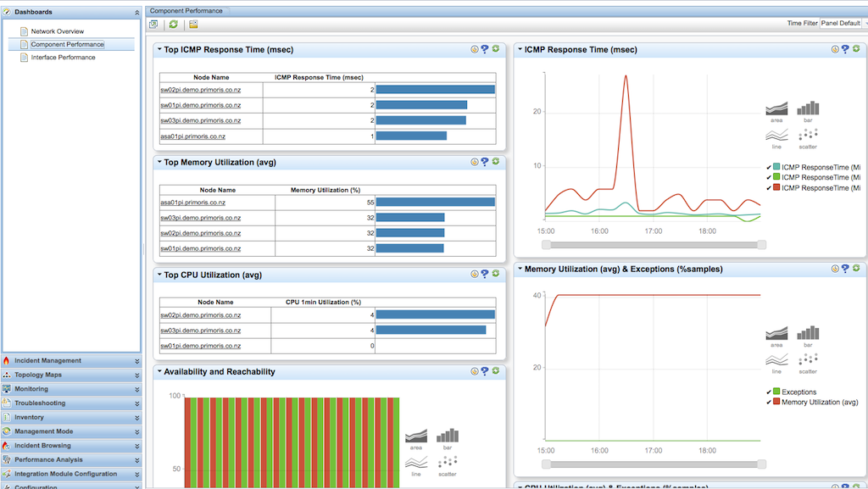Refresh the ICMP Response Time chart panel
This screenshot has width=868, height=489.
click(856, 48)
